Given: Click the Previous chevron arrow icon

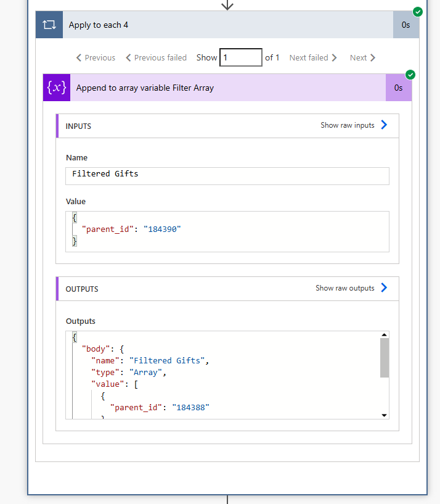Looking at the screenshot, I should 78,57.
